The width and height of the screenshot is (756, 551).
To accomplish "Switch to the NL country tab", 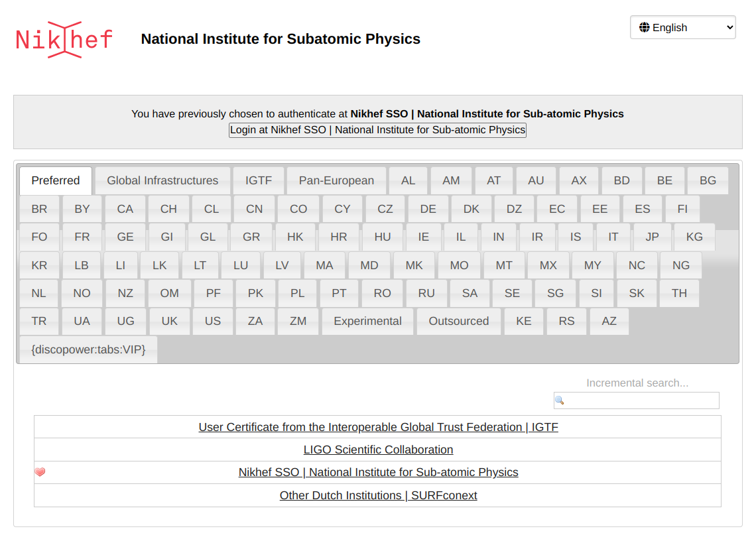I will [38, 294].
